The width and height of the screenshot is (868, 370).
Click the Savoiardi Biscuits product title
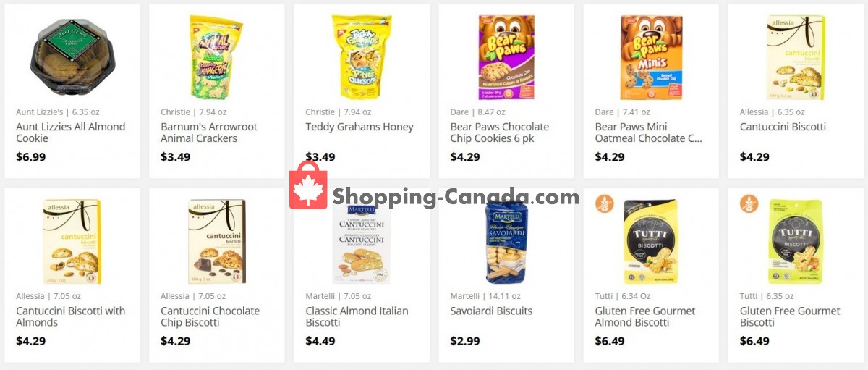pos(491,311)
